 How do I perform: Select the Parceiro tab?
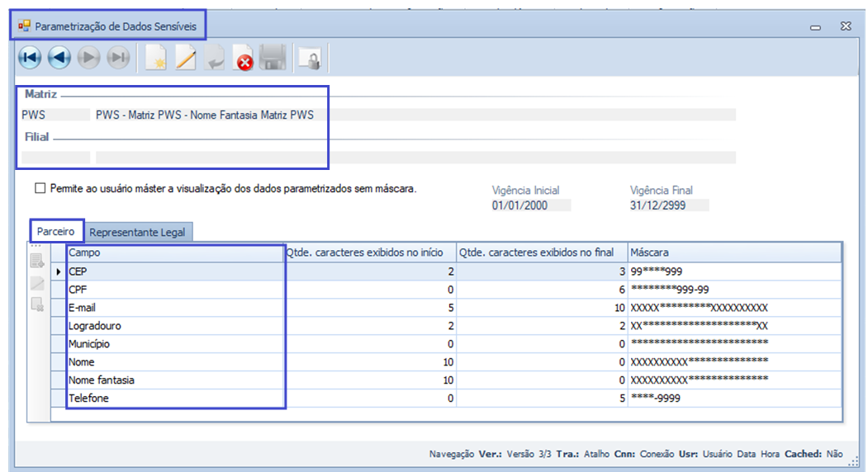[56, 232]
